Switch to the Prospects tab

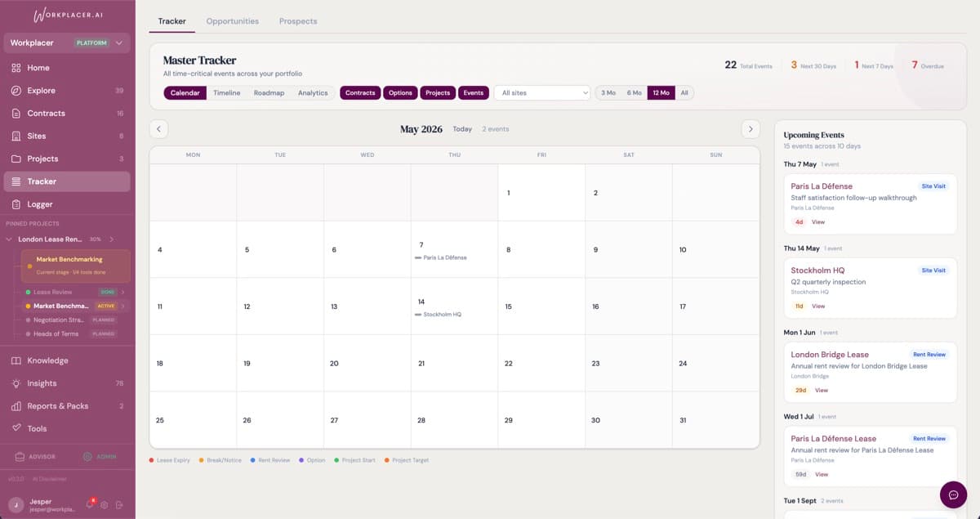(x=298, y=21)
